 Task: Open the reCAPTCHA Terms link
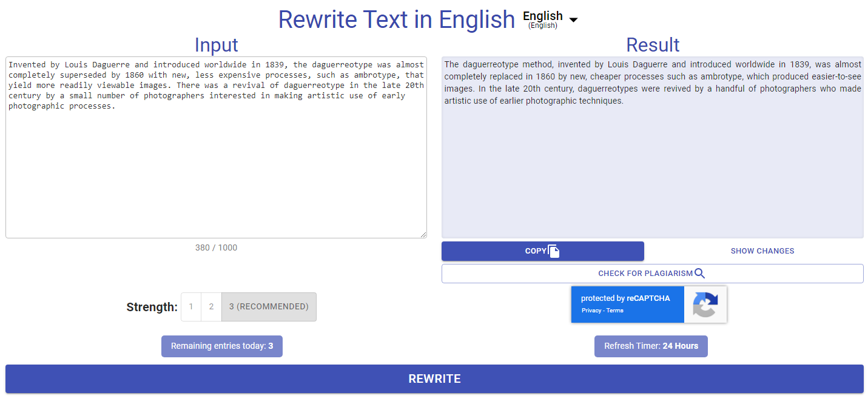pos(615,311)
